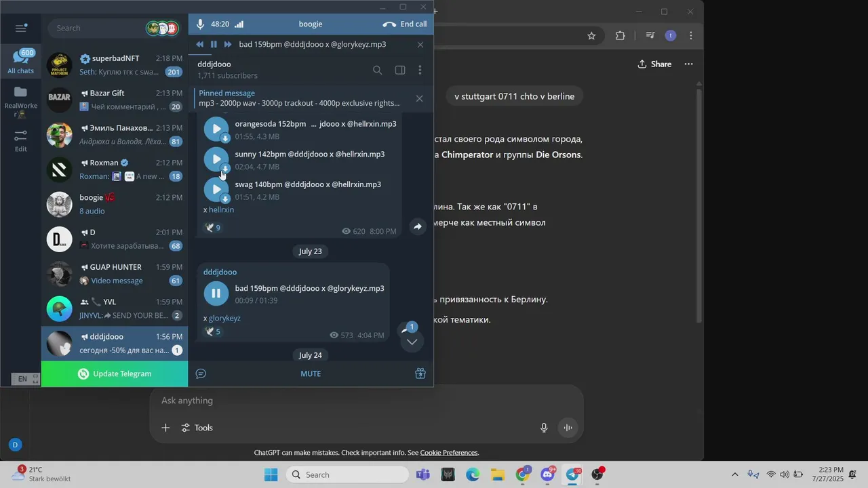Open Cookie Preferences link
The image size is (868, 488).
pyautogui.click(x=449, y=453)
